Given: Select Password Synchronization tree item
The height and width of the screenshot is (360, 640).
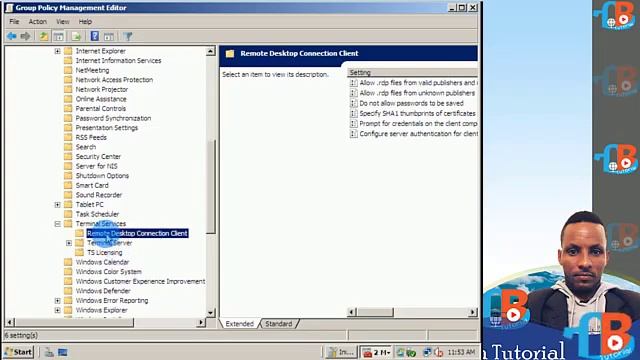Looking at the screenshot, I should [113, 118].
